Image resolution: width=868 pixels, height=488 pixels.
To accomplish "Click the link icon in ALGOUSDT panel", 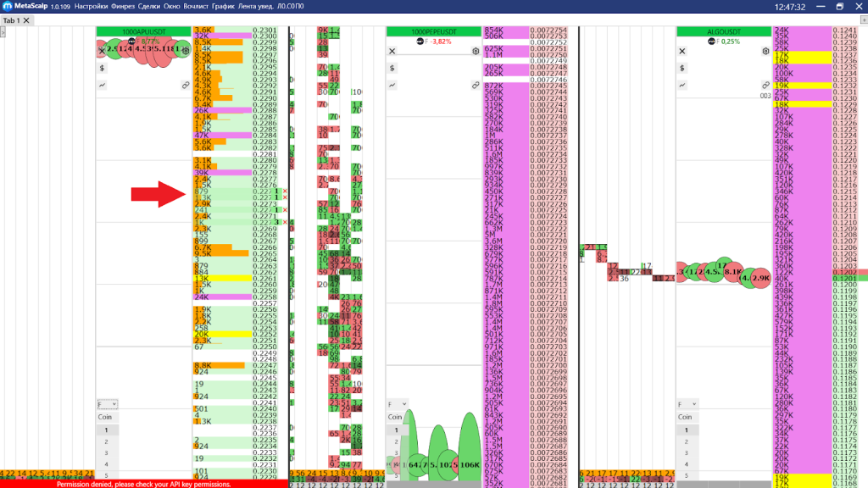I will (x=765, y=86).
